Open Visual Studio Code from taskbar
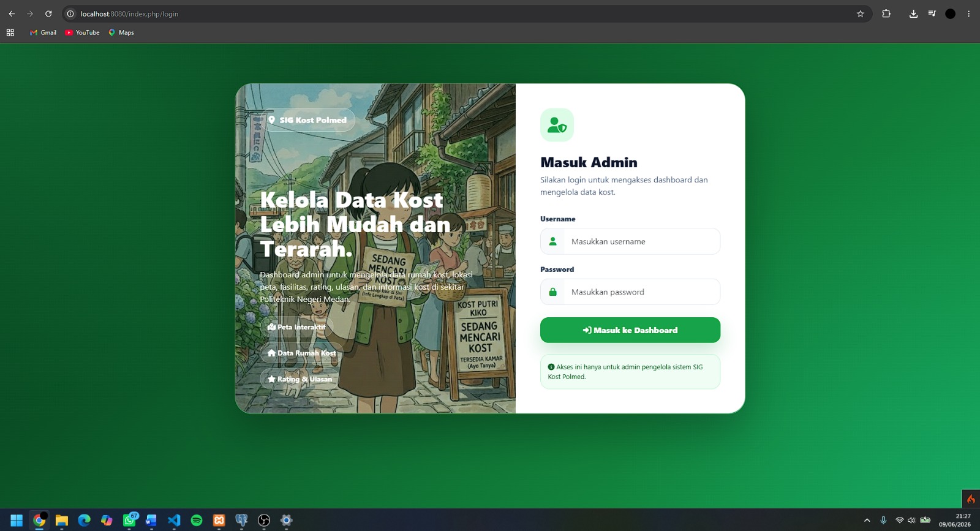 (x=174, y=520)
